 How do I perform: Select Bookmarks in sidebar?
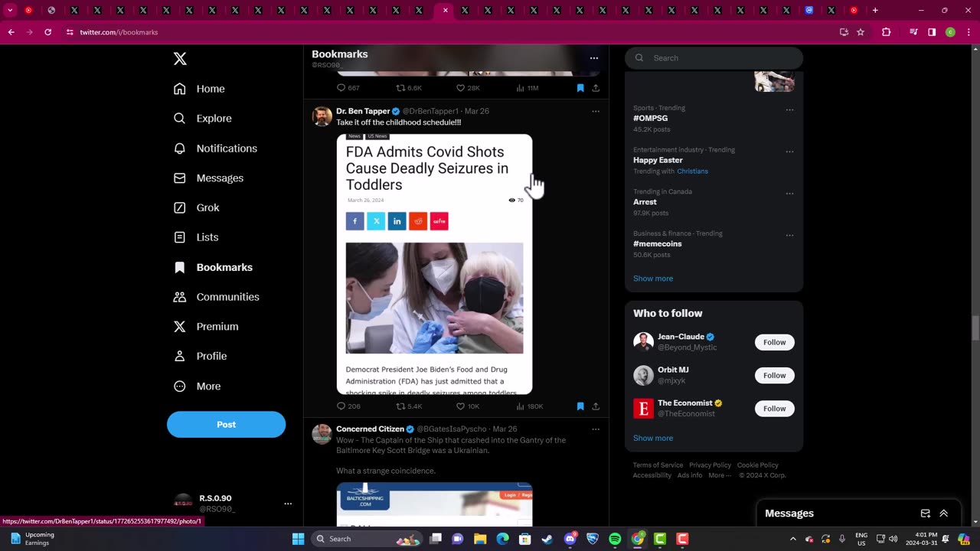click(x=213, y=267)
